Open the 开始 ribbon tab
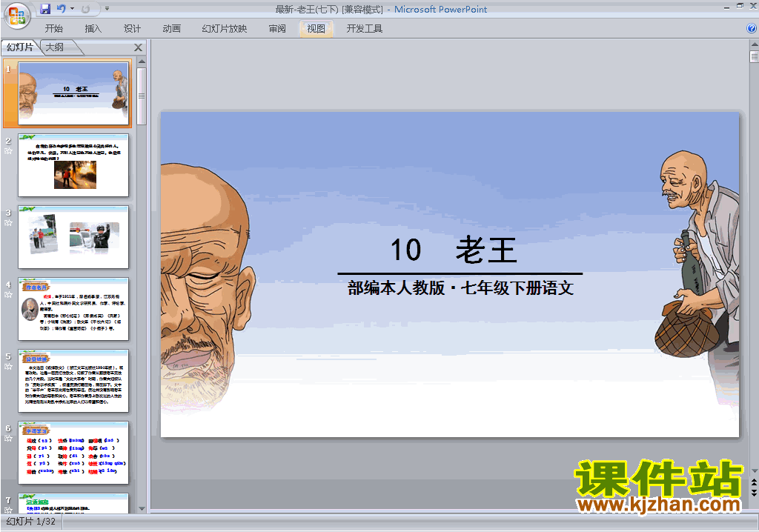759x532 pixels. 53,29
